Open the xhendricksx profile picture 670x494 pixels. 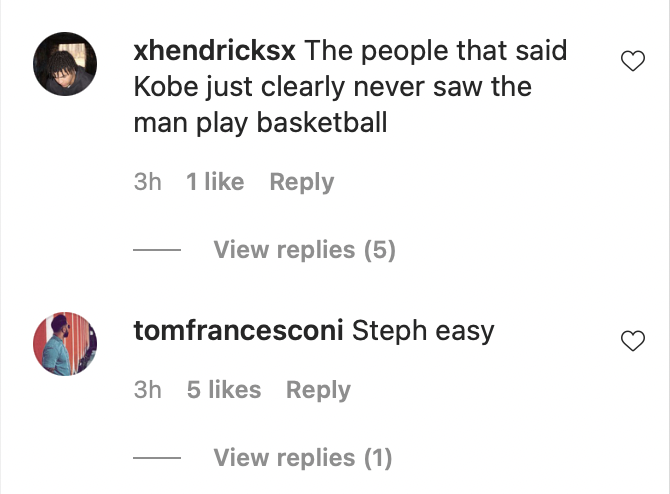66,62
